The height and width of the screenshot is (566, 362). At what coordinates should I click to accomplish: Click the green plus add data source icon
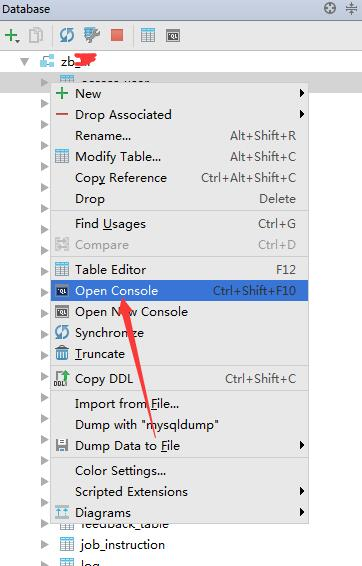click(12, 35)
